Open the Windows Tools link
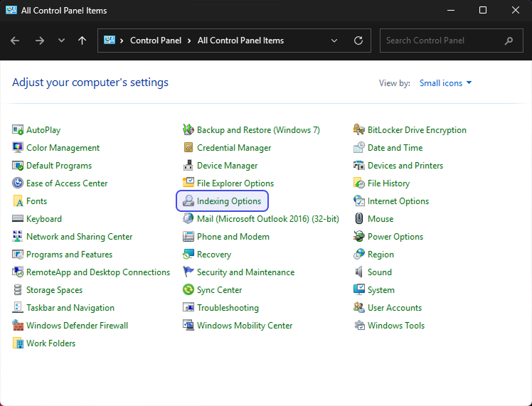This screenshot has width=532, height=406. pos(396,325)
